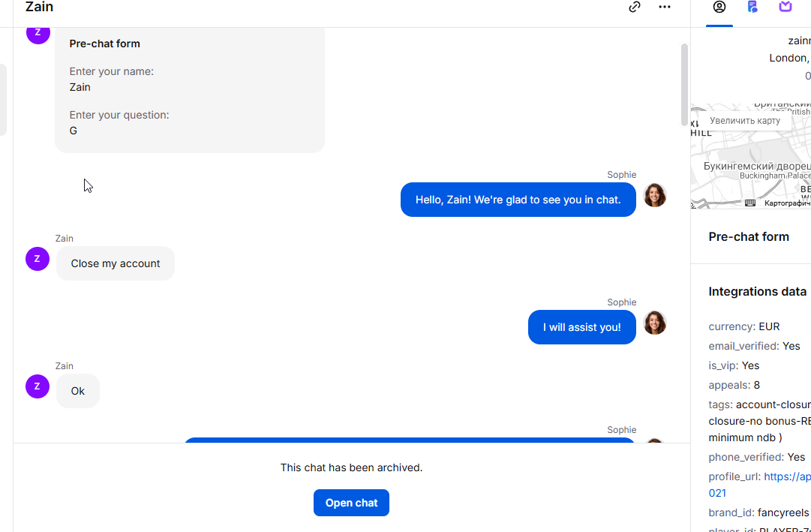Switch to the customer profile details tab
This screenshot has width=811, height=532.
[719, 8]
